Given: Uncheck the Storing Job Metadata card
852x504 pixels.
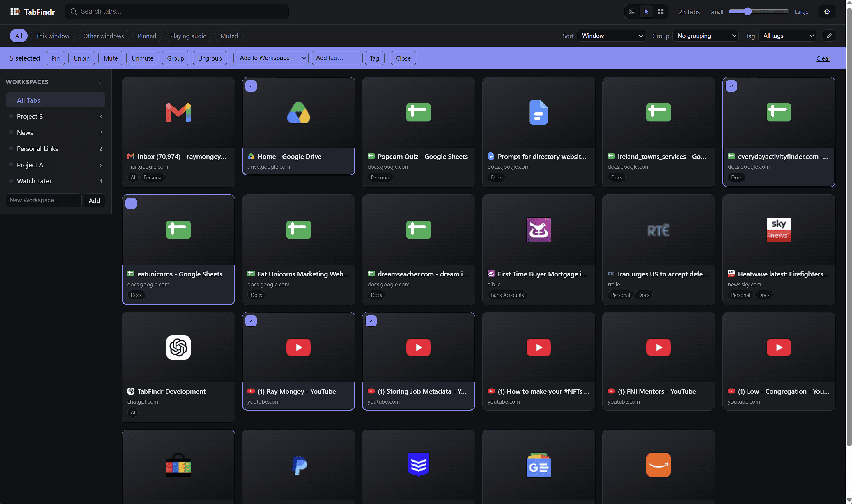Looking at the screenshot, I should (x=371, y=321).
